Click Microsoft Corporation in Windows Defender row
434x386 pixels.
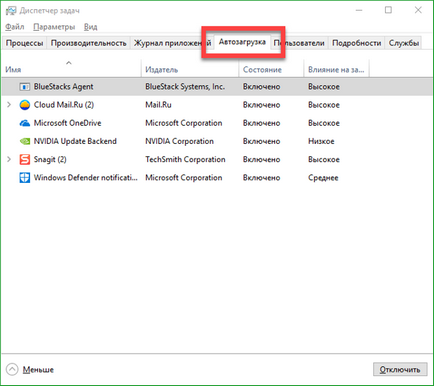coord(184,178)
